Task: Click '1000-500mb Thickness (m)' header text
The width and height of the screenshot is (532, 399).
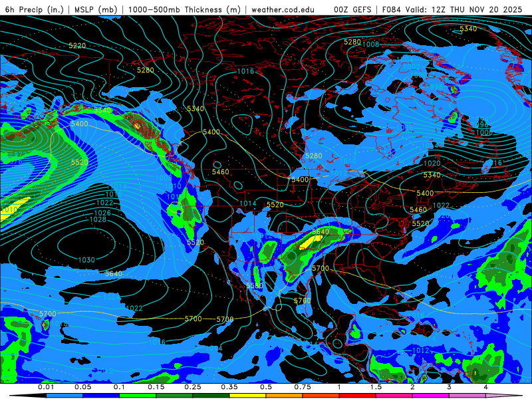Action: 184,9
